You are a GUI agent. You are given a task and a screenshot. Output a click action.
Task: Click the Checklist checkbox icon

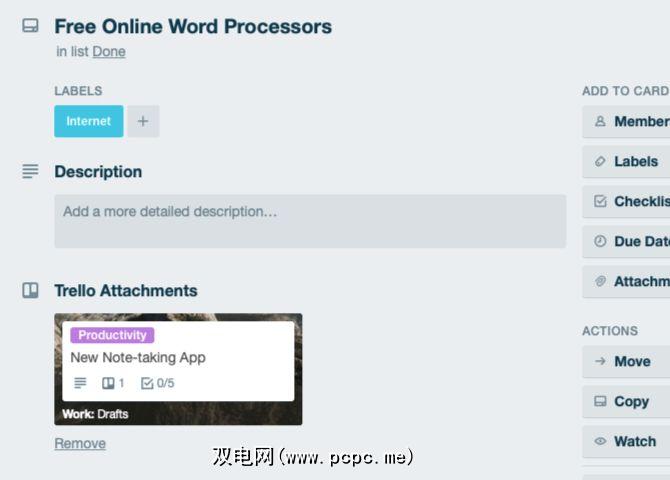(x=600, y=201)
